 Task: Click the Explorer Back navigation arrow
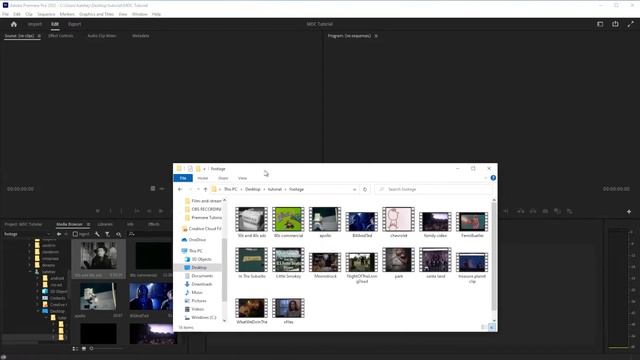[180, 189]
